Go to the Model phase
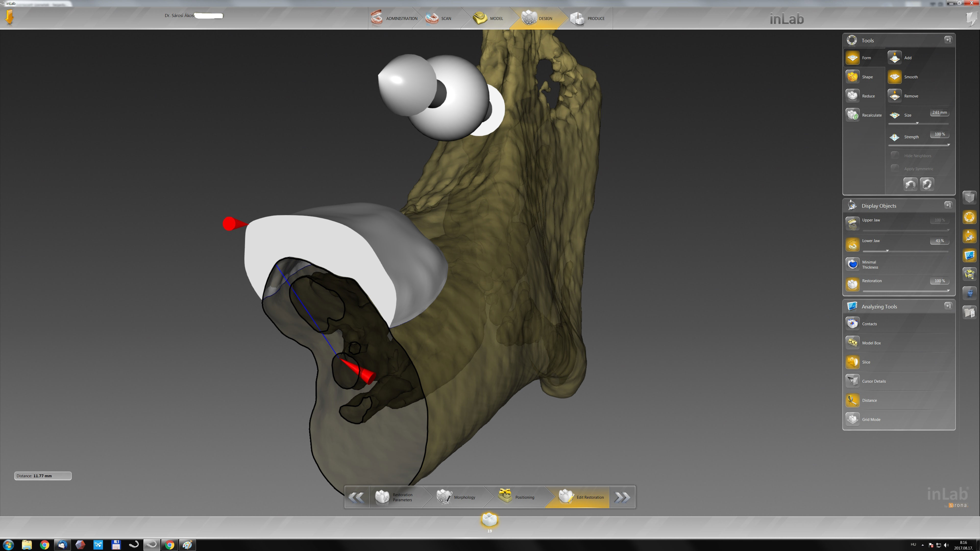 [488, 18]
